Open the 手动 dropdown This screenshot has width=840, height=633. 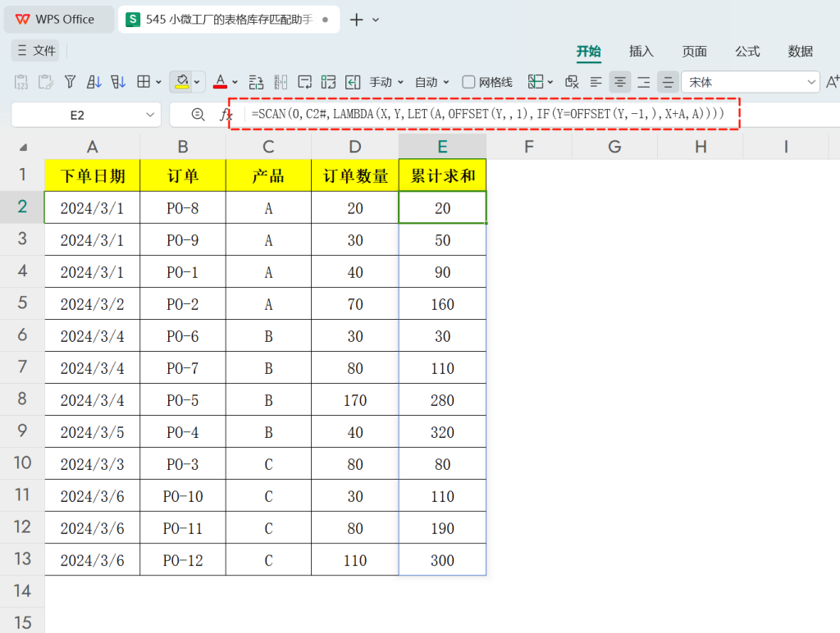[x=386, y=83]
